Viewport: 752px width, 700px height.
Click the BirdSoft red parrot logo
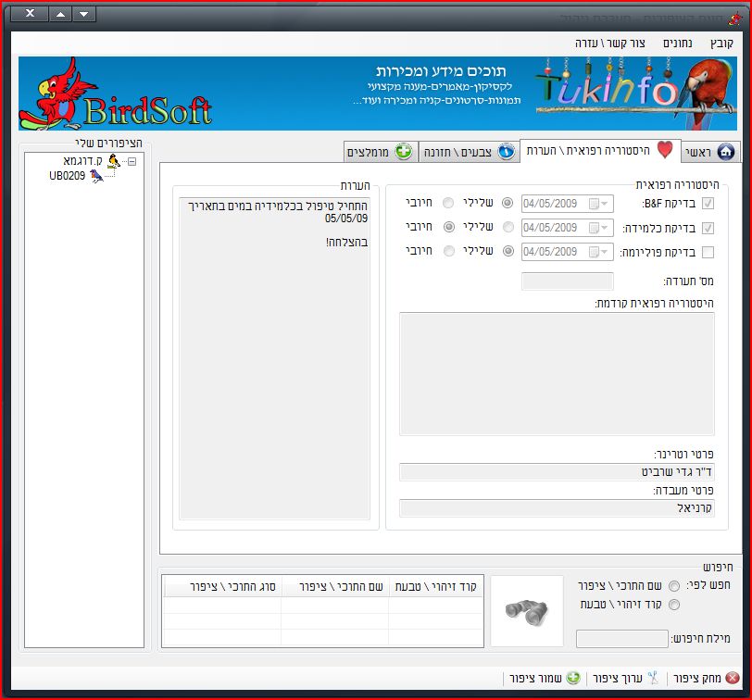click(x=116, y=93)
